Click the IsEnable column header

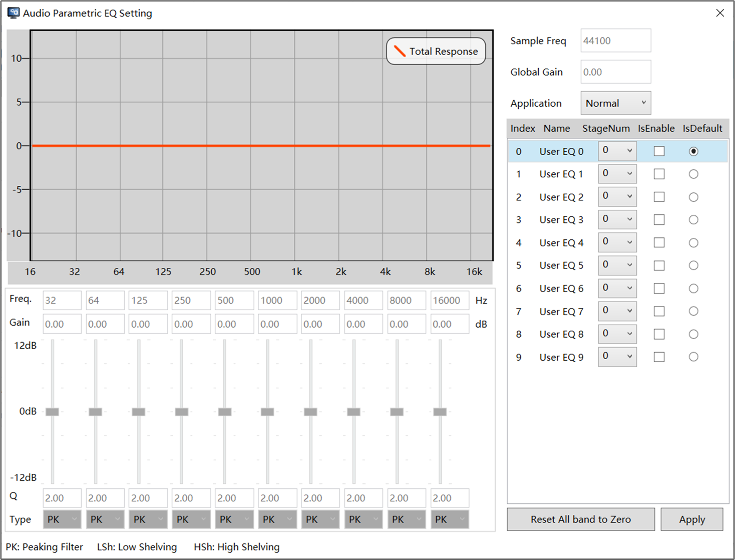[x=656, y=128]
